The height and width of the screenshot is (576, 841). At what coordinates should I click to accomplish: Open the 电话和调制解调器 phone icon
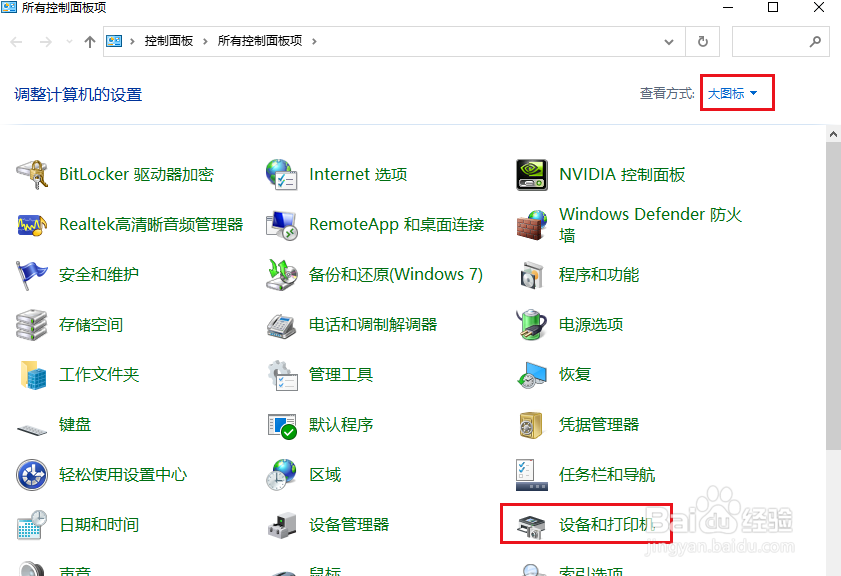(x=282, y=325)
